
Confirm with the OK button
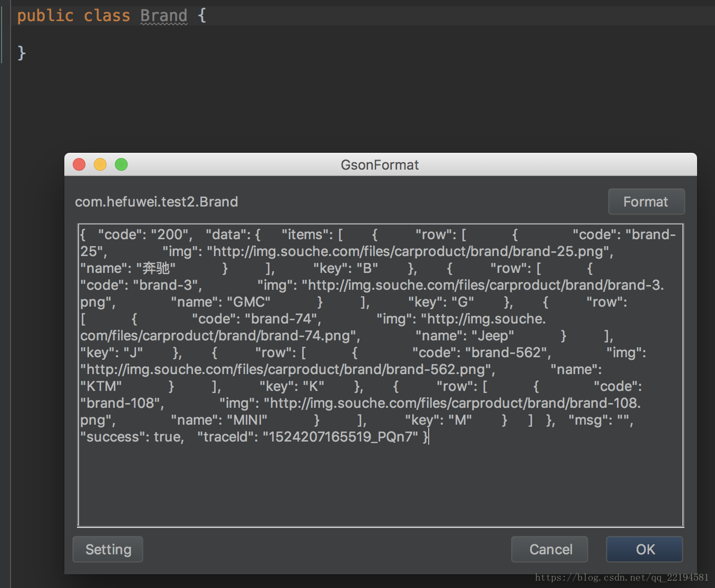[645, 550]
